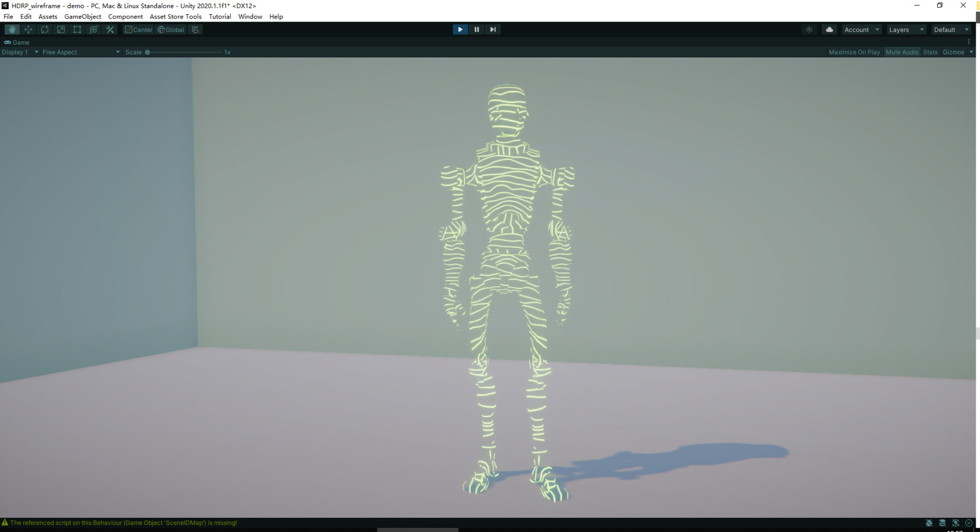Open the GameObject menu
980x532 pixels.
(x=82, y=16)
